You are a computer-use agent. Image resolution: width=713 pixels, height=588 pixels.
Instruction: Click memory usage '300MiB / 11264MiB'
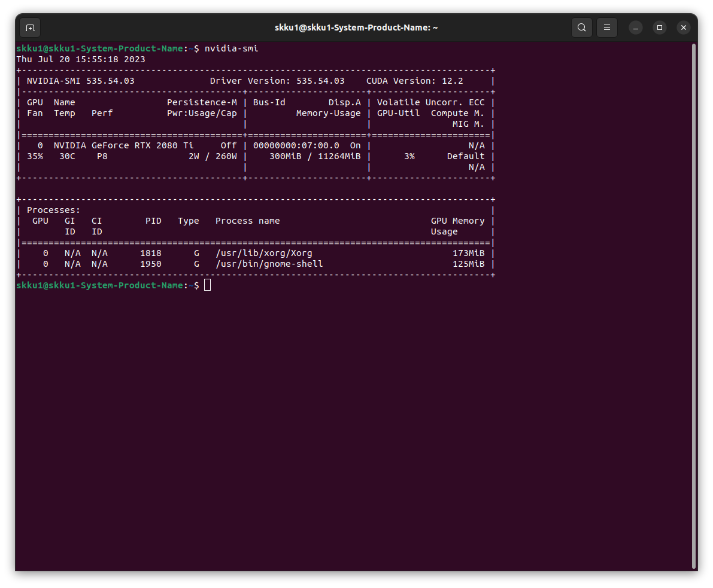tap(315, 156)
